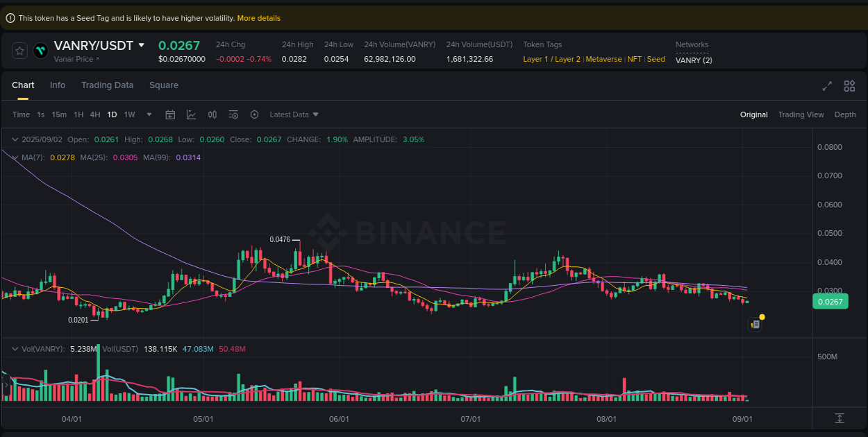The image size is (868, 437).
Task: Toggle the favorite star for VANRY/USDT
Action: (19, 51)
